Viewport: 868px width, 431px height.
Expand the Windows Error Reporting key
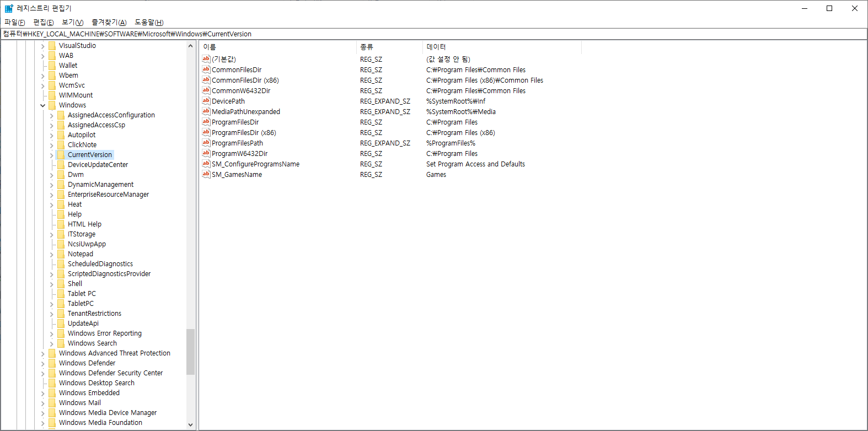tap(52, 333)
